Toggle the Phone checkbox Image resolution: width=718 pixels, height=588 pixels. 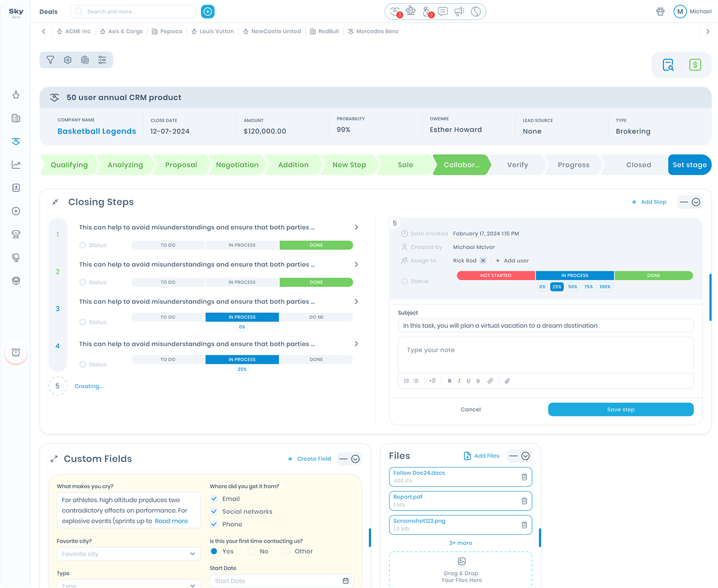[214, 525]
